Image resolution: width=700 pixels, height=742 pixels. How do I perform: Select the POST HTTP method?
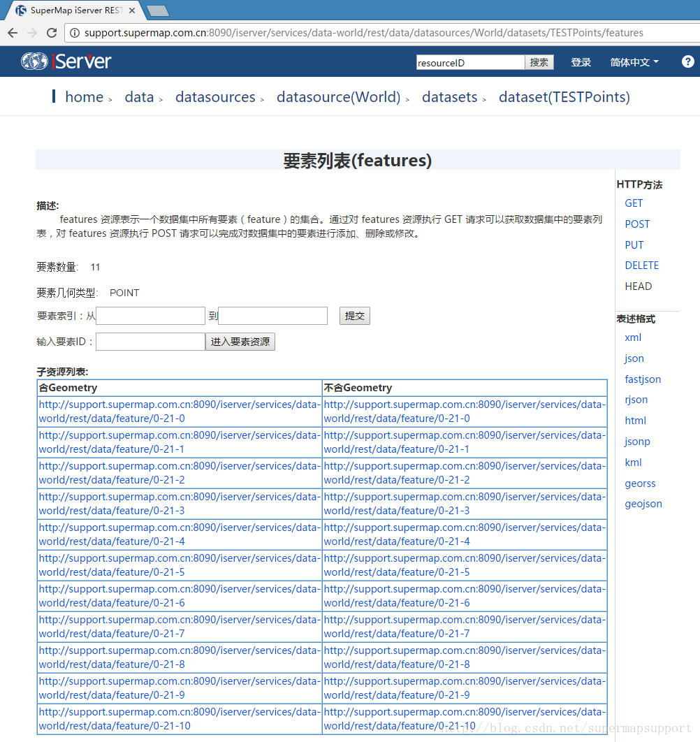coord(637,224)
